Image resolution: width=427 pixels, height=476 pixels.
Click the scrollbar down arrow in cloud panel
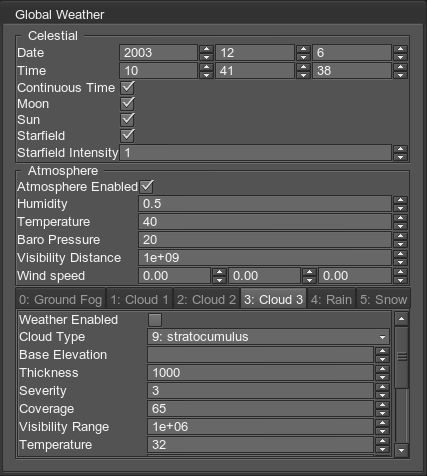(x=402, y=450)
